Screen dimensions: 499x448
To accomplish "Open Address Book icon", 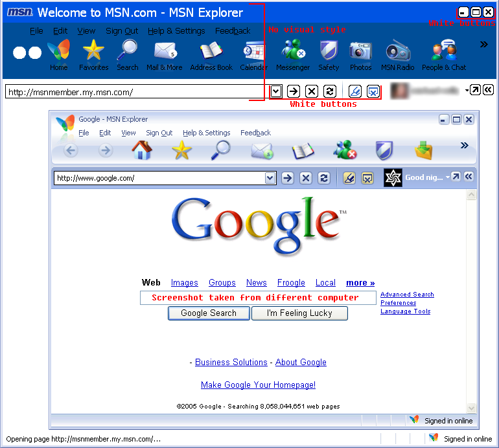I will 211,54.
